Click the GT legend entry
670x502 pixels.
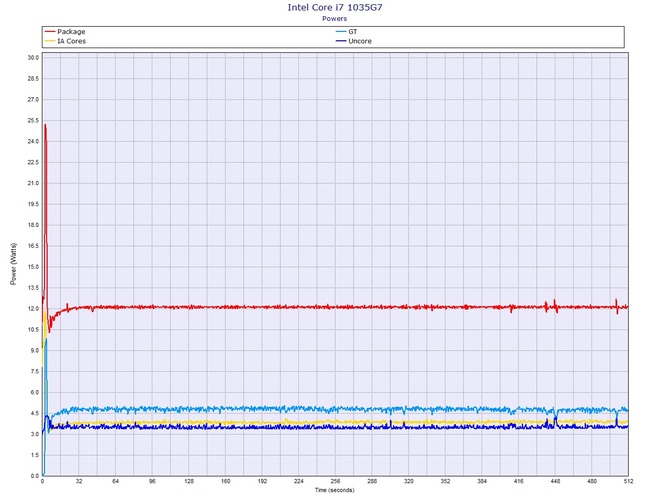click(x=347, y=32)
